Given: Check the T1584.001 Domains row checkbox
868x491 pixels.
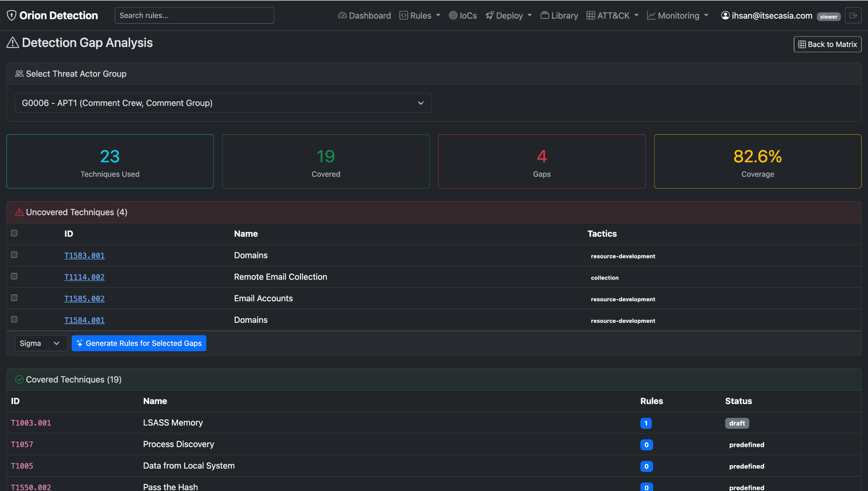Looking at the screenshot, I should pyautogui.click(x=14, y=319).
